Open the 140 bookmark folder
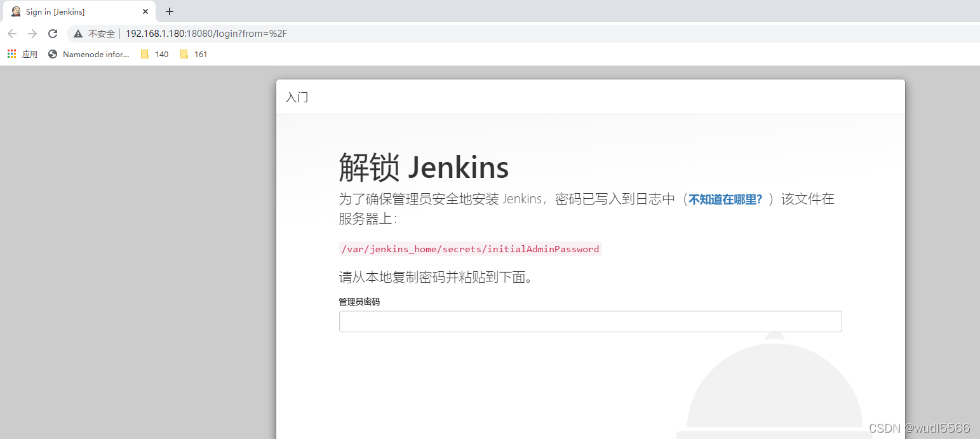980x439 pixels. click(155, 54)
